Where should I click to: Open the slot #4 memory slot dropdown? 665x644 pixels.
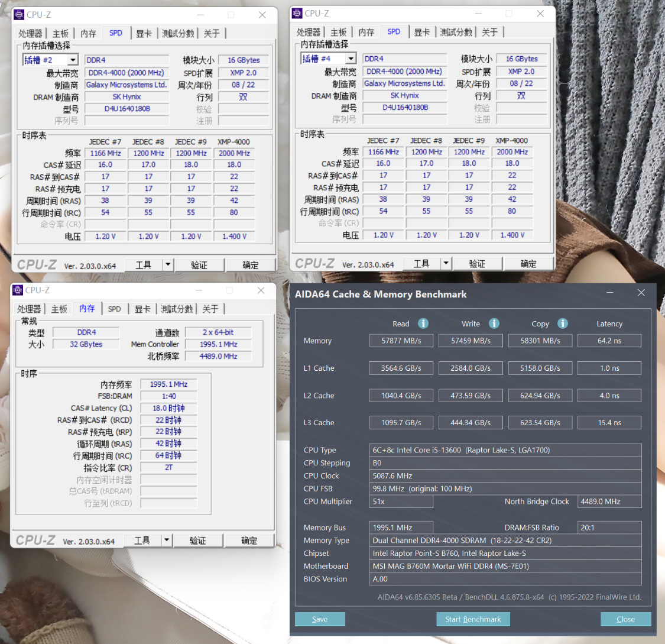[351, 59]
